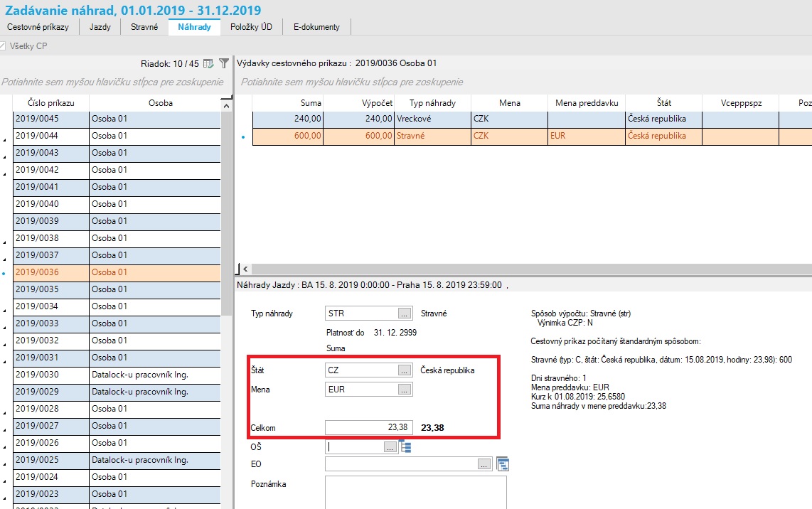Open the hierarchy icon next to EO field
The image size is (812, 509).
coord(503,464)
